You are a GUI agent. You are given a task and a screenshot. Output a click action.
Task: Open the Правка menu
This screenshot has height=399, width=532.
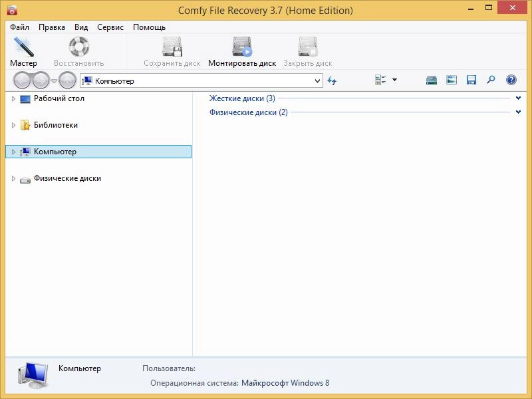click(x=52, y=27)
